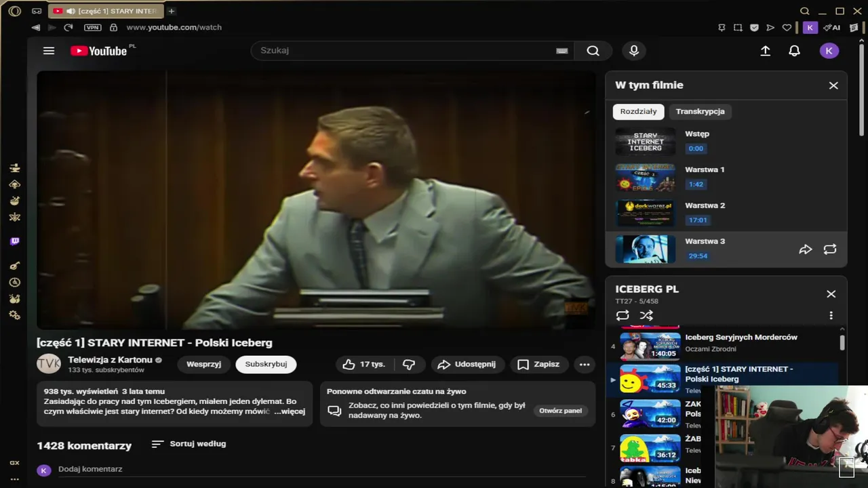868x488 pixels.
Task: Take a snapshot with the capture icon
Action: click(x=738, y=28)
